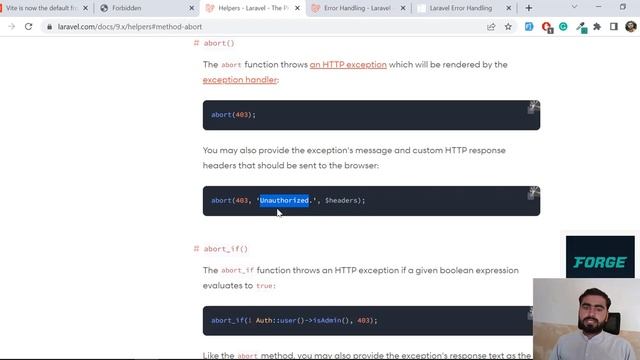Click the abort() heading anchor hash
The height and width of the screenshot is (360, 640).
[196, 43]
